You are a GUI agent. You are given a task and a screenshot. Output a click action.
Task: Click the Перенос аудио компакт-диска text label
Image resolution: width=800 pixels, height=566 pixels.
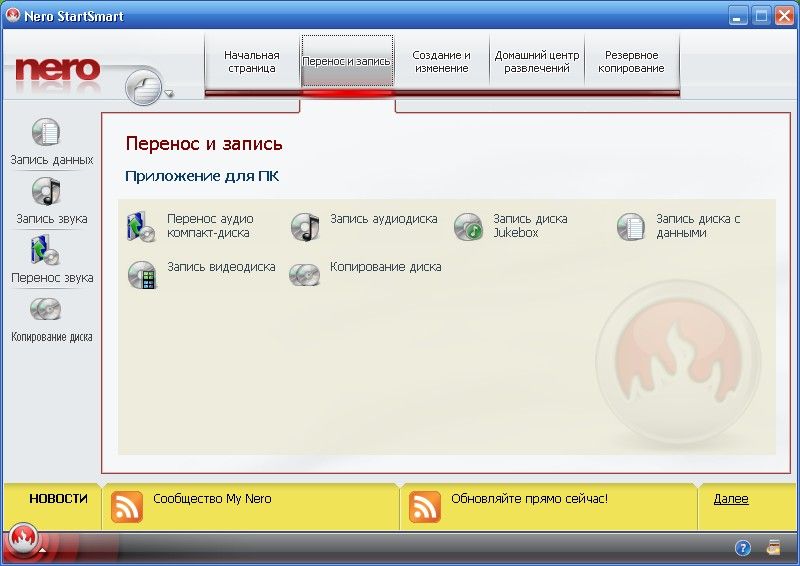[x=210, y=226]
